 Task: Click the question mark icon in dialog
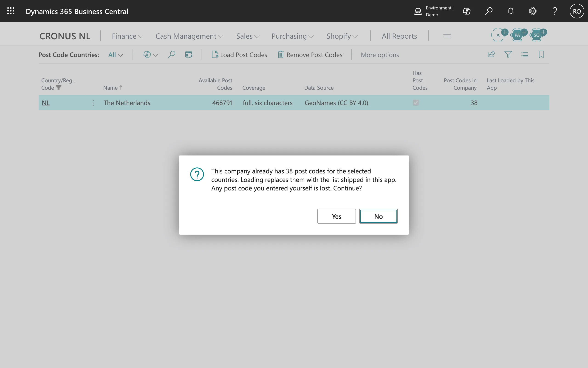coord(197,174)
